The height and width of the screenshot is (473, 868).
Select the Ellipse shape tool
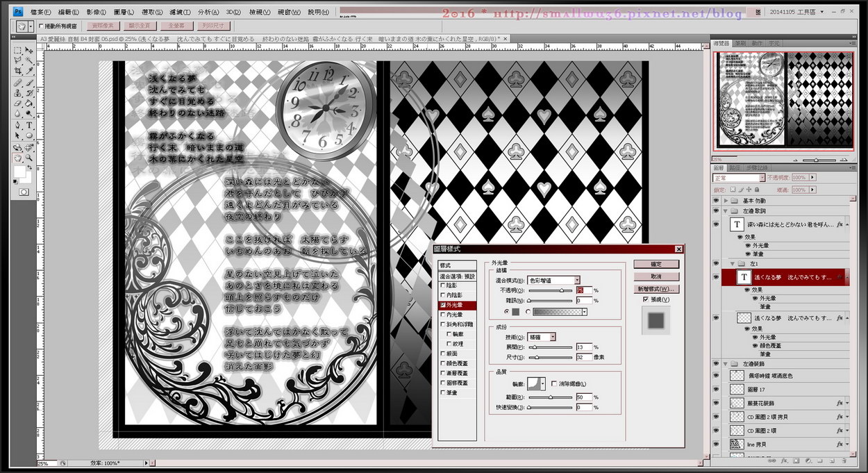(x=29, y=135)
